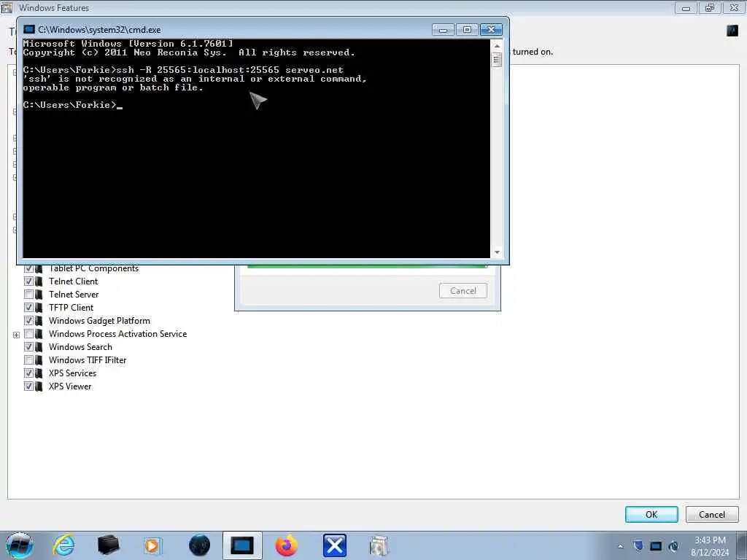Enable the Windows TIFF IFilter checkbox

pyautogui.click(x=28, y=360)
